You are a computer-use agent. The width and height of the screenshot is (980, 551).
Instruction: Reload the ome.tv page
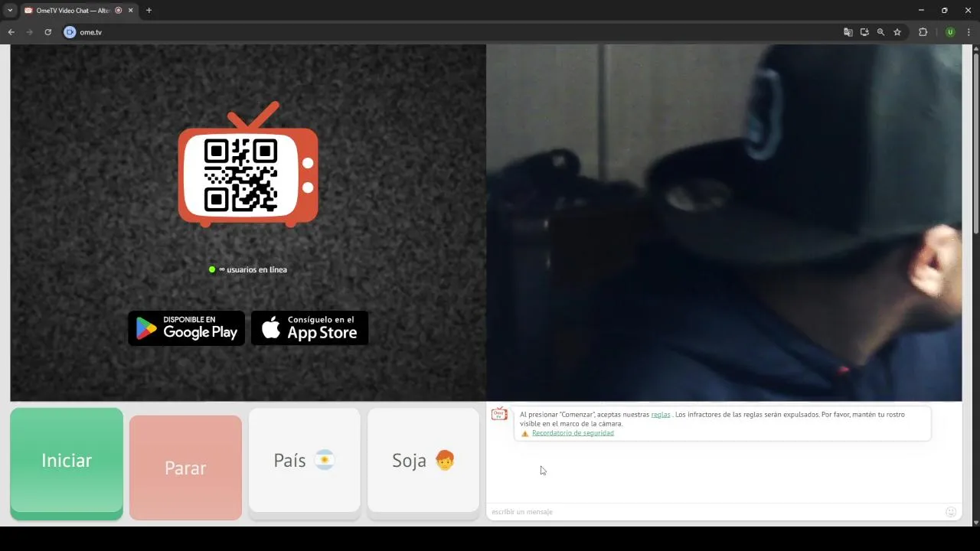(x=47, y=32)
